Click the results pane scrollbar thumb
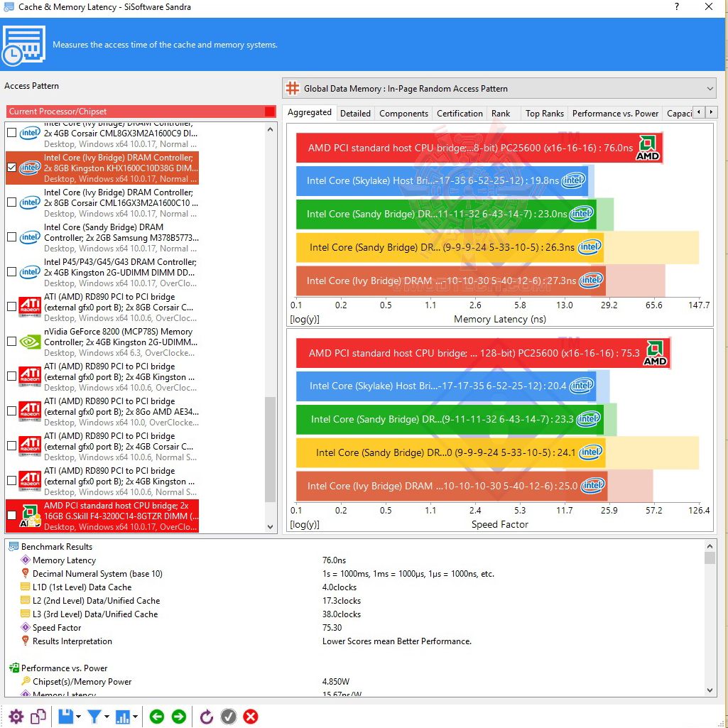Viewport: 728px width, 728px height. coord(710,557)
